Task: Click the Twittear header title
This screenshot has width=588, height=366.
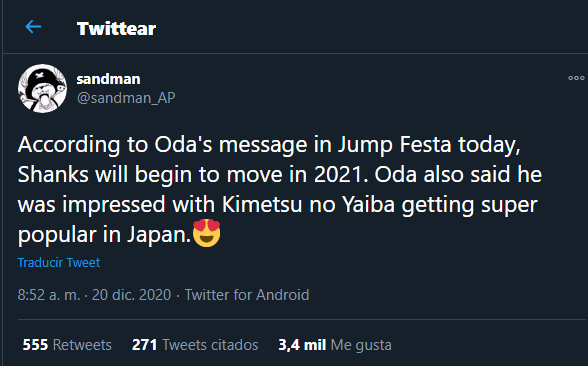Action: (x=116, y=29)
